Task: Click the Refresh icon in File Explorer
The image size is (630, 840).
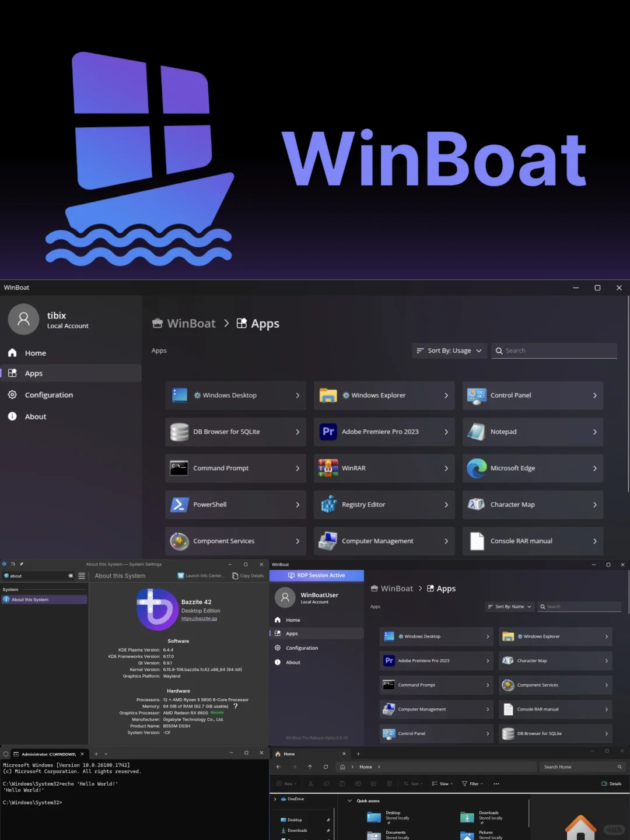Action: (x=326, y=766)
